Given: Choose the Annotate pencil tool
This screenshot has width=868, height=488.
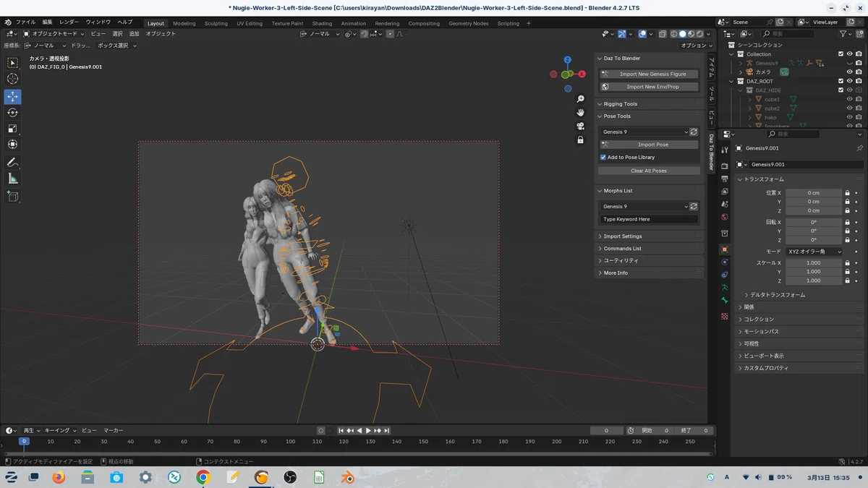Looking at the screenshot, I should [12, 163].
